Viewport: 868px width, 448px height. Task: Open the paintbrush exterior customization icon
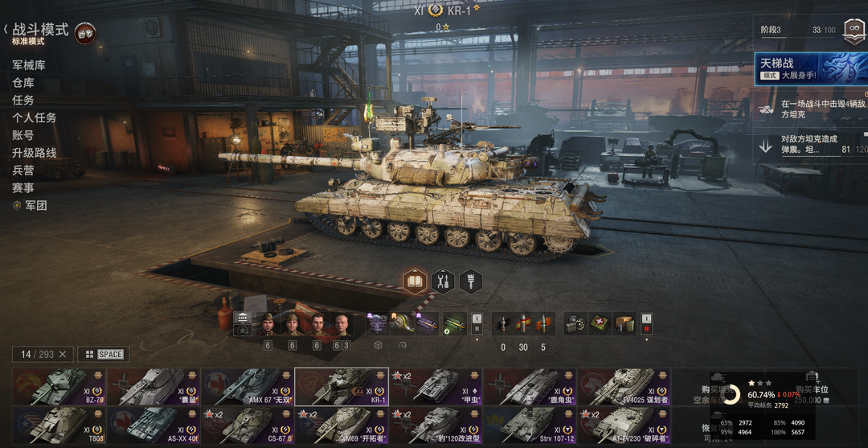(470, 282)
